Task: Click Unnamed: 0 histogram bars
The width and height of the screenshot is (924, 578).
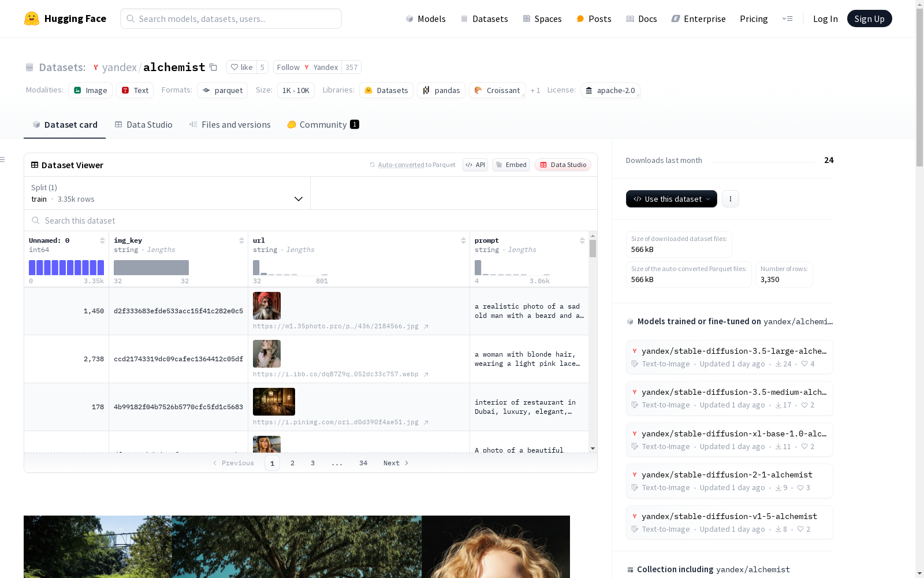Action: pyautogui.click(x=66, y=268)
